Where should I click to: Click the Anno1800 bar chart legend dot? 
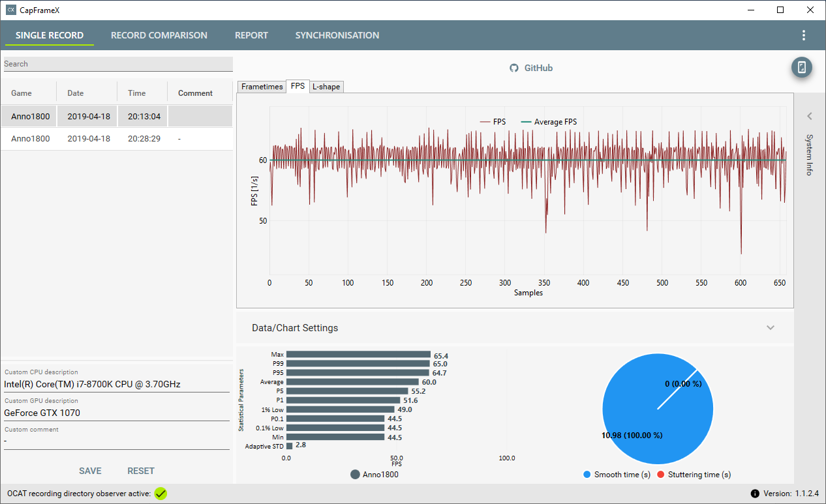pyautogui.click(x=355, y=475)
